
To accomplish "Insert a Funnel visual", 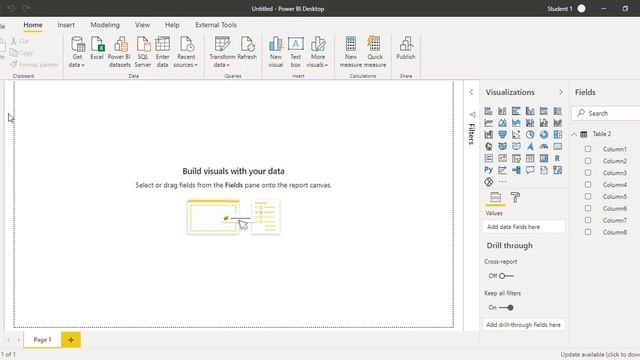I will [x=502, y=134].
